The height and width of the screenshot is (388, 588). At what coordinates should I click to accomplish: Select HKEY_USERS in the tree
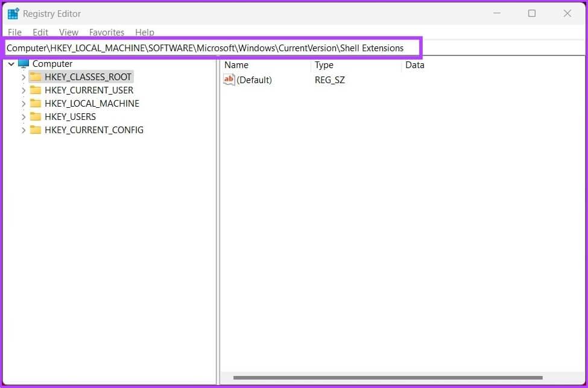click(x=70, y=116)
